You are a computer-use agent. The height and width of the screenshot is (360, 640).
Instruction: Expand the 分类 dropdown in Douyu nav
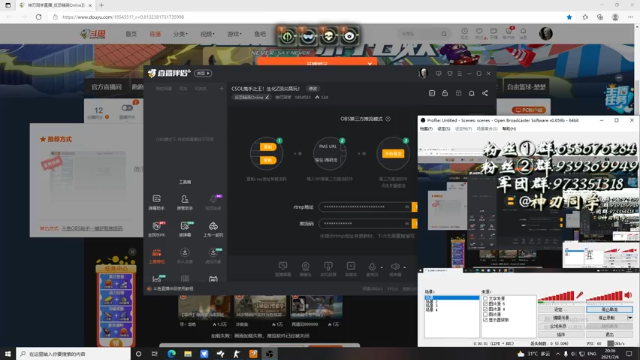[x=180, y=34]
